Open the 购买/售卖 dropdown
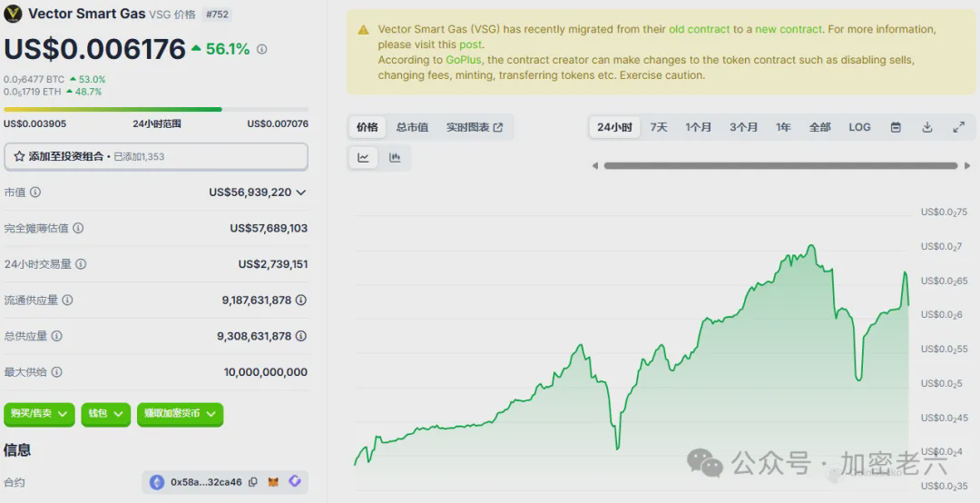The image size is (980, 503). 39,414
